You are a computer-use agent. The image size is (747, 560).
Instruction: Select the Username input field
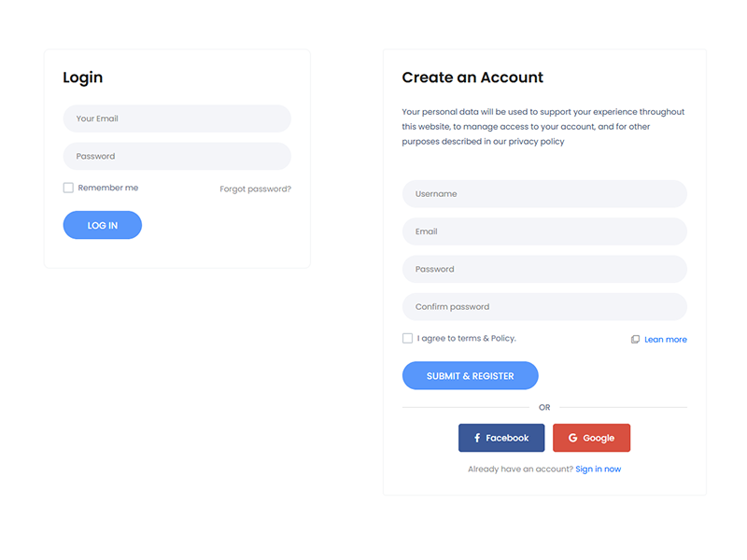(544, 194)
